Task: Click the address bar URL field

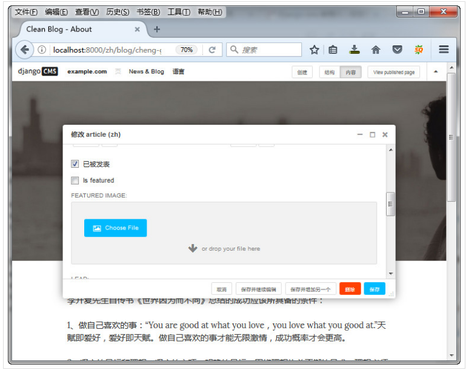Action: click(x=107, y=50)
